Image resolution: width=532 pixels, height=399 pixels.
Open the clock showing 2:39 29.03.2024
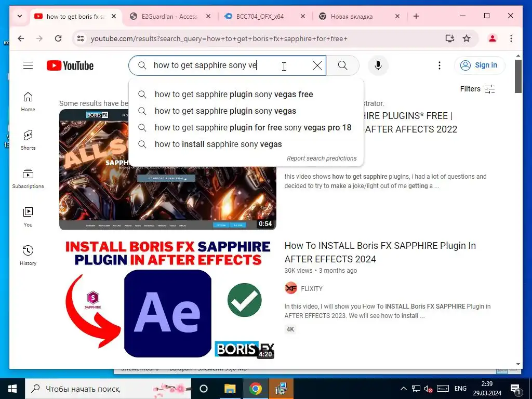click(x=487, y=389)
